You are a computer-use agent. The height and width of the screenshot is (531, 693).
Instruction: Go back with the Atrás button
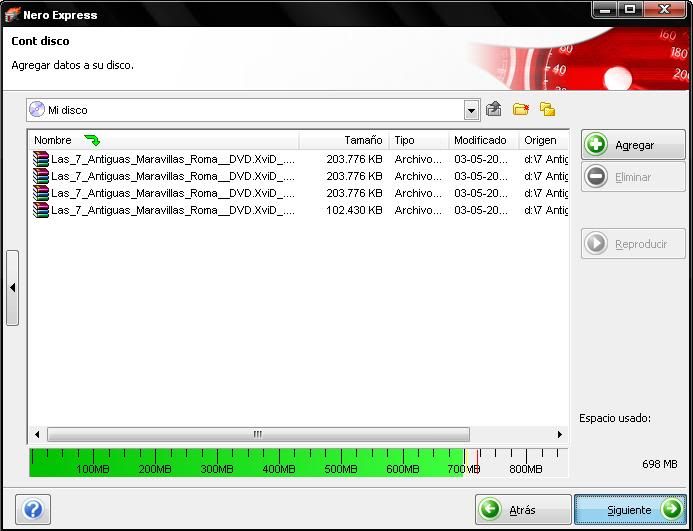pos(523,510)
